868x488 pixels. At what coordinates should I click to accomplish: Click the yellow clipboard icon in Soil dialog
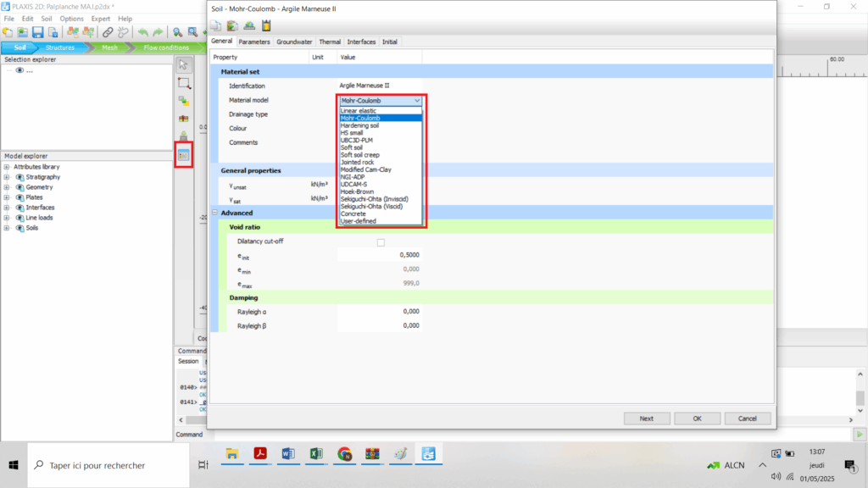coord(266,25)
